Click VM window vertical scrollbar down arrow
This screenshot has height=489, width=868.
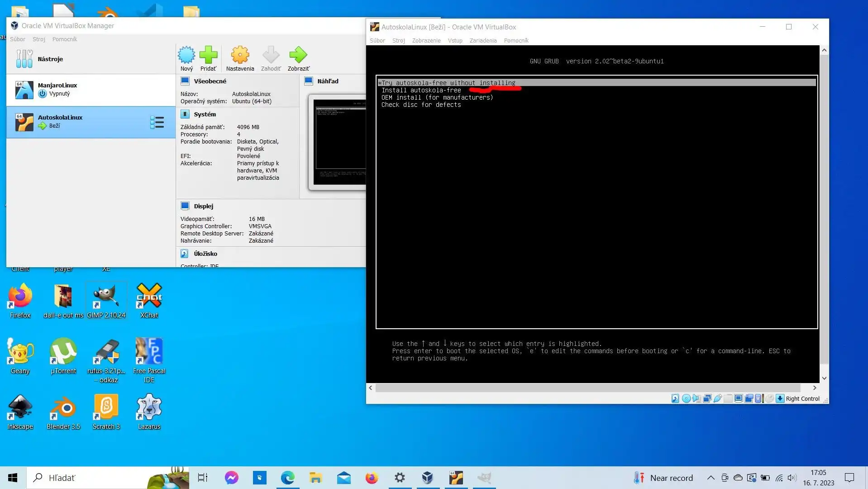tap(824, 378)
